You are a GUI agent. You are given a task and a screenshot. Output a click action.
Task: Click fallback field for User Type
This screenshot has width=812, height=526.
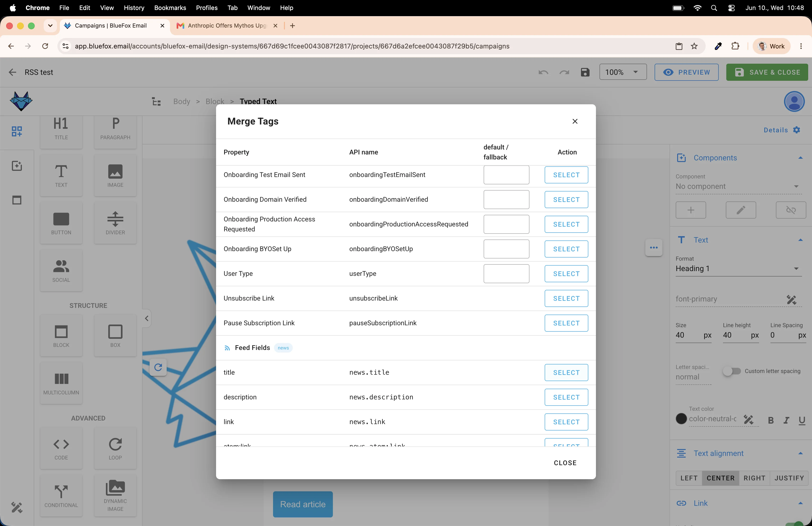[x=506, y=274]
